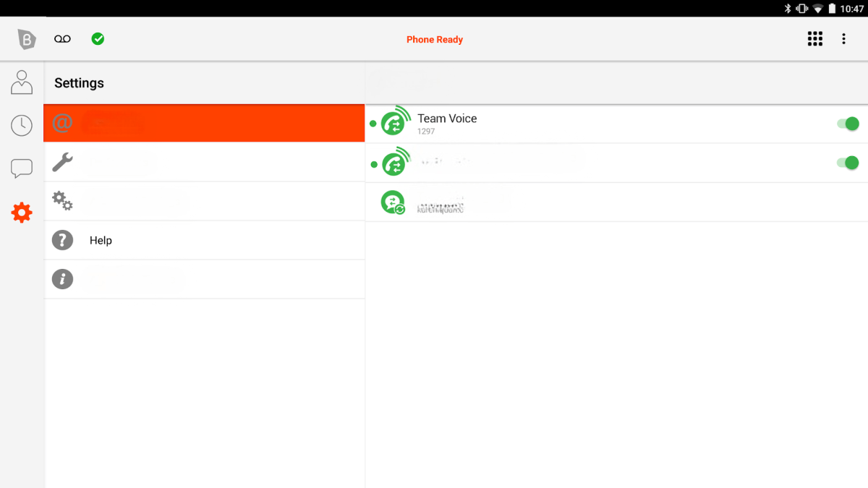Open advanced settings via gears icon
868x488 pixels.
62,201
